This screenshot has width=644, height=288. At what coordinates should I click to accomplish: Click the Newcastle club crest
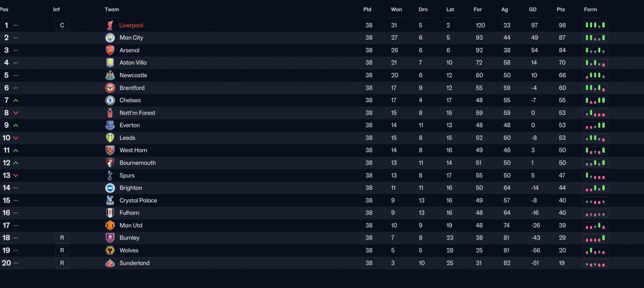(x=110, y=76)
